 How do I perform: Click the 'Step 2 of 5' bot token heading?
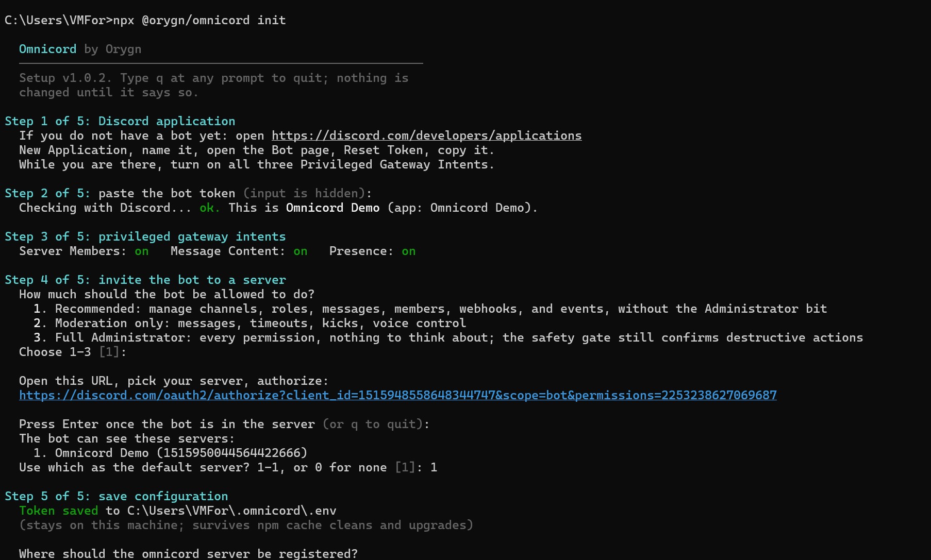[188, 193]
